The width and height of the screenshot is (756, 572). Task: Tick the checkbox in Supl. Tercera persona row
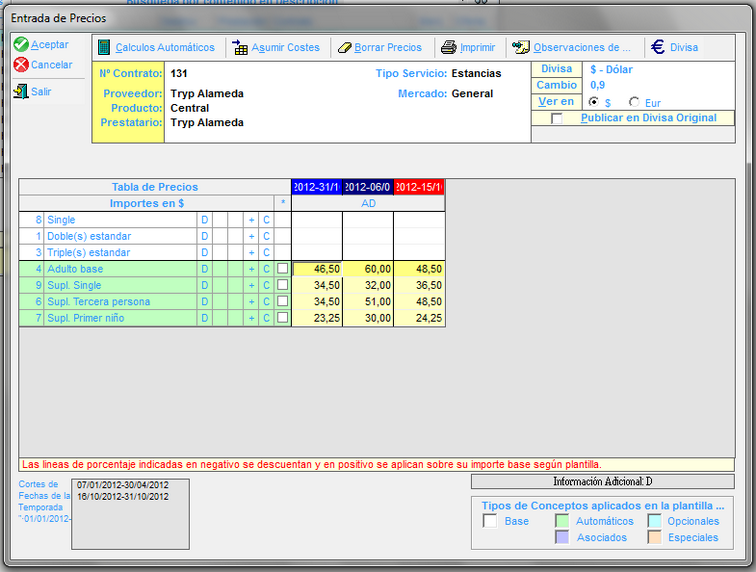(x=283, y=301)
